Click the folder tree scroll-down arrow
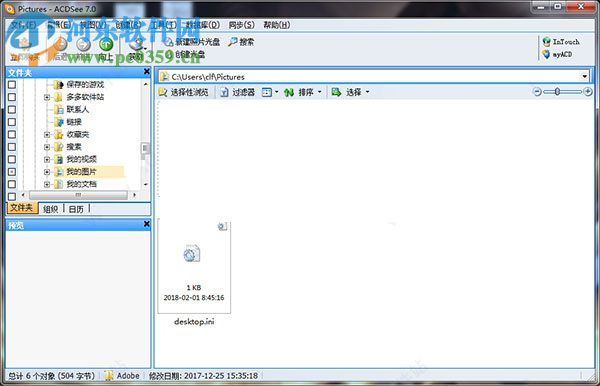The height and width of the screenshot is (386, 600). click(x=145, y=184)
